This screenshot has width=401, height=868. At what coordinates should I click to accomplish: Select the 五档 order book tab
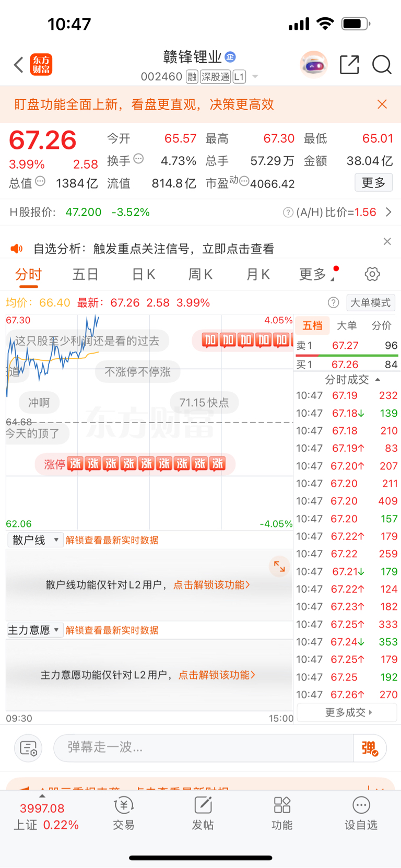tap(312, 325)
